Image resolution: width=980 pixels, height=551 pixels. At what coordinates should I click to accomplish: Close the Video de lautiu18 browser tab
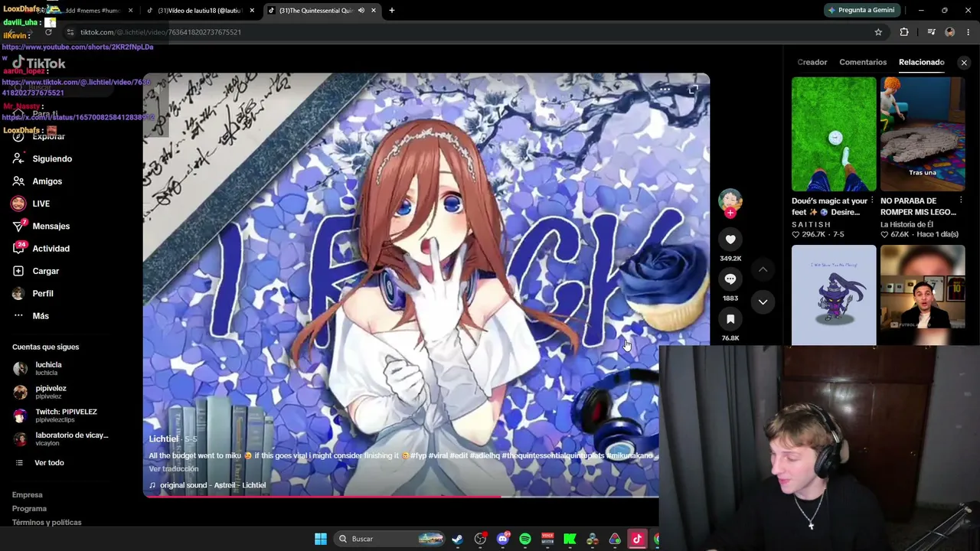(x=252, y=11)
